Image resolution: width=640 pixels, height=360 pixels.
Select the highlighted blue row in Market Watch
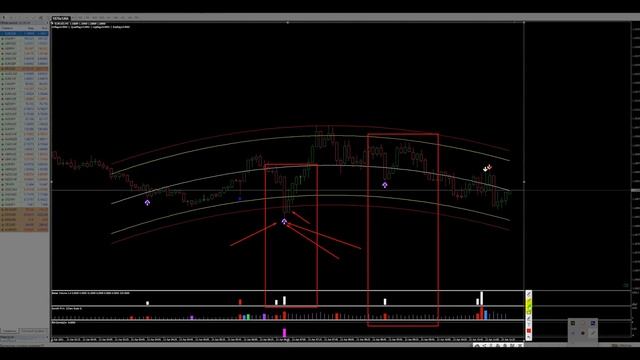click(x=24, y=33)
